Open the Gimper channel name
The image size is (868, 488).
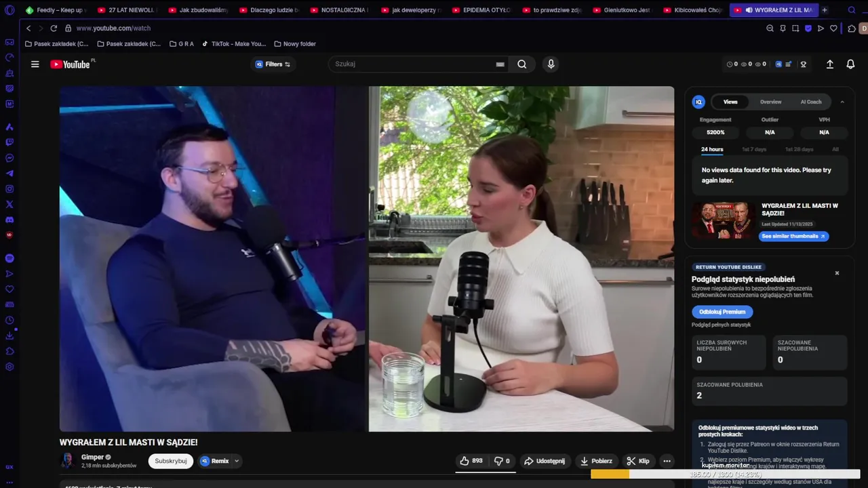click(92, 457)
